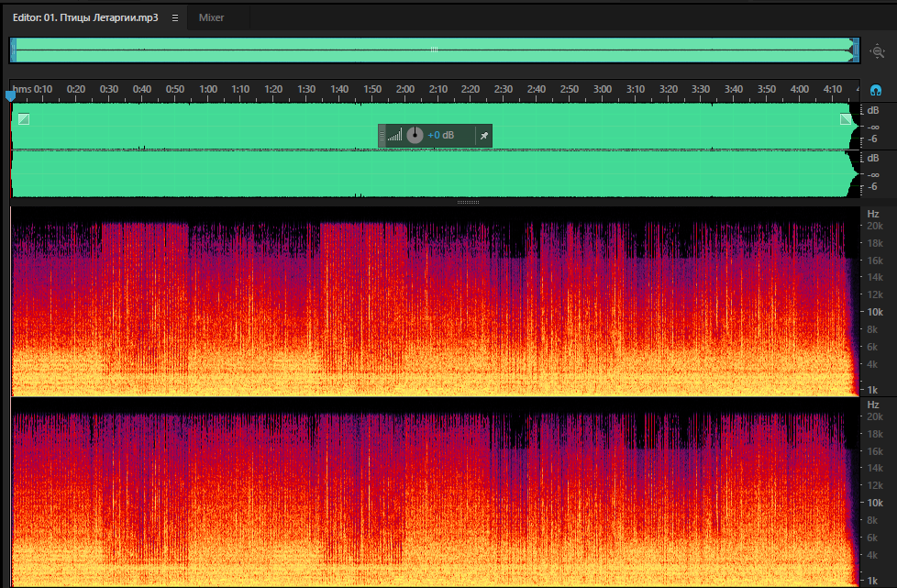Click the 3:30 mark on time ruler
The height and width of the screenshot is (588, 897).
point(700,89)
